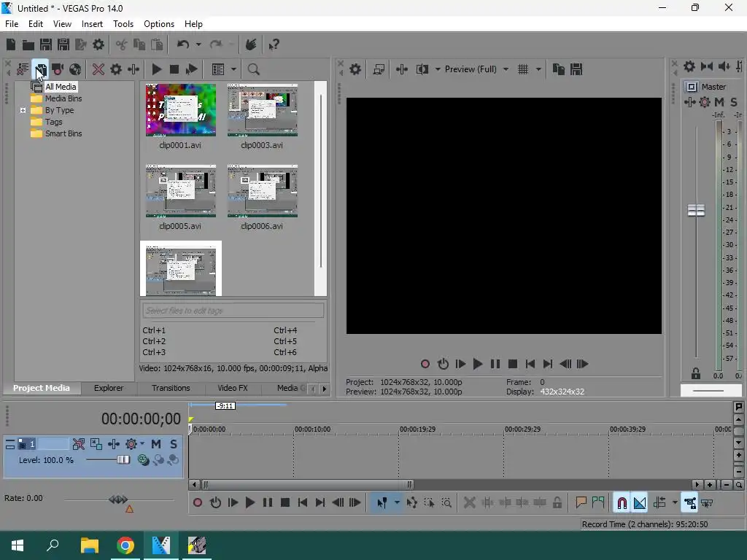This screenshot has width=747, height=560.
Task: Open the File menu
Action: tap(12, 24)
